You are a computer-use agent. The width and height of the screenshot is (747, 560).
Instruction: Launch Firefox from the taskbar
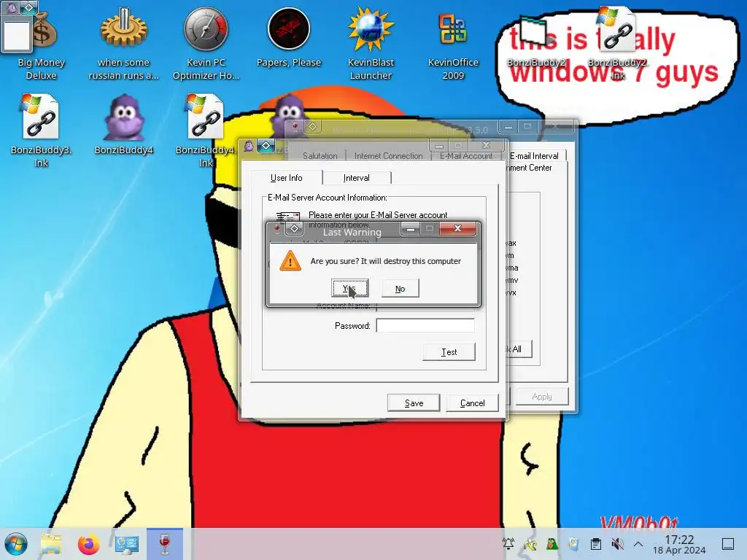pos(89,544)
